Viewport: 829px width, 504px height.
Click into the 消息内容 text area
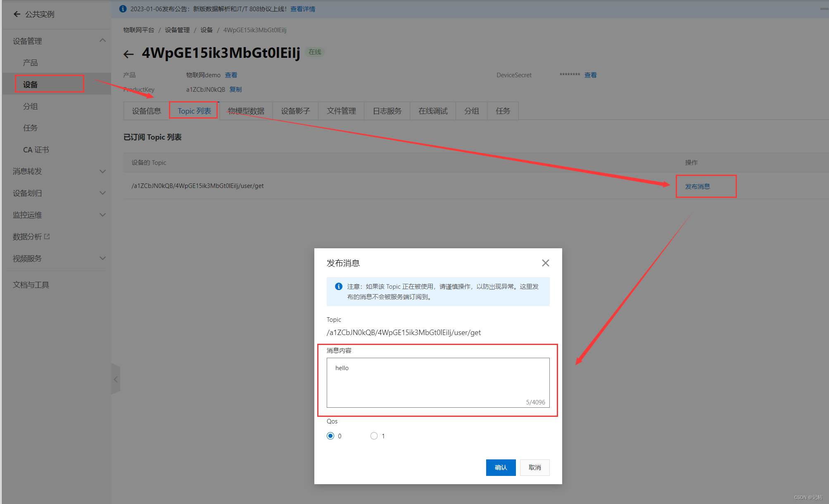(438, 382)
